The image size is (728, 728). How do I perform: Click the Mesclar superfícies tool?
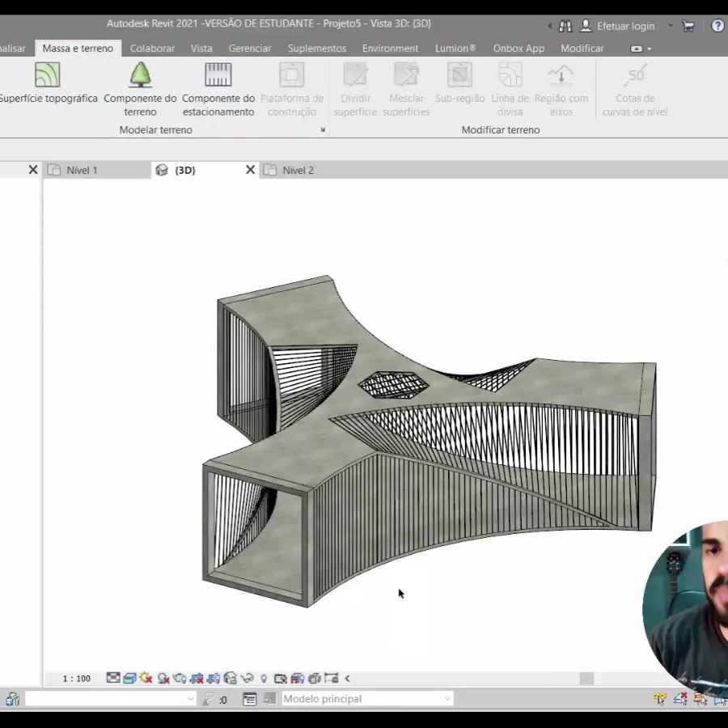coord(406,89)
